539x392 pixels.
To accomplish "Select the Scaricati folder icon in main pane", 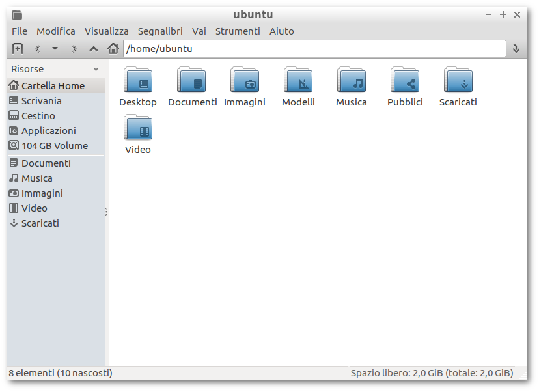I will click(x=458, y=80).
